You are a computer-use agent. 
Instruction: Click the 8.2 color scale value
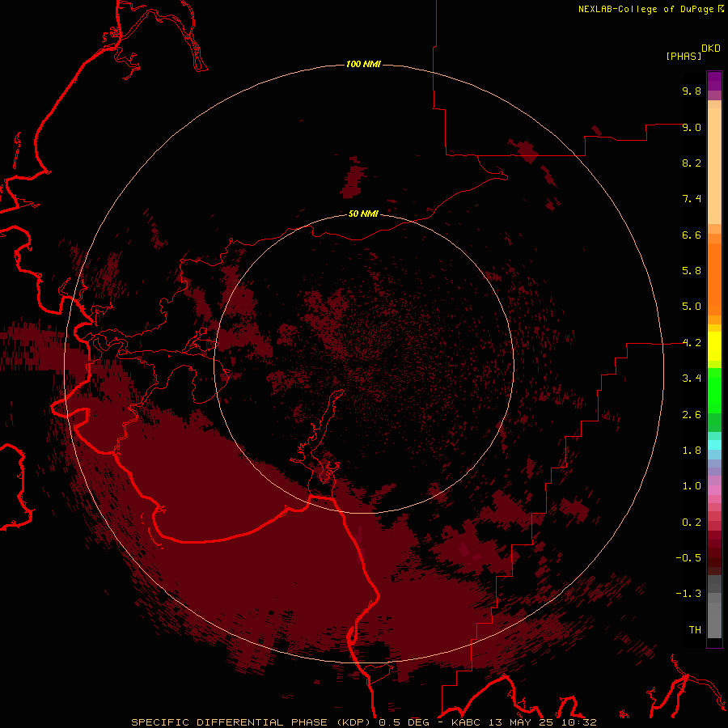click(x=692, y=163)
